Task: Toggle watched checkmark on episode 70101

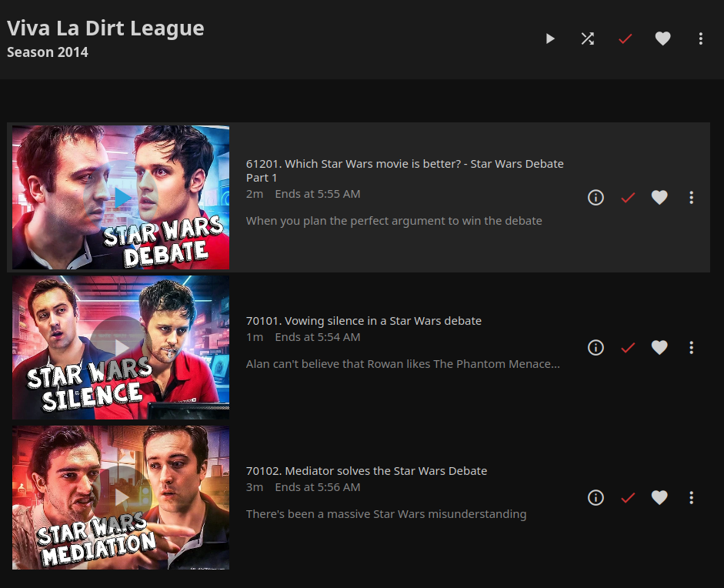Action: (628, 347)
